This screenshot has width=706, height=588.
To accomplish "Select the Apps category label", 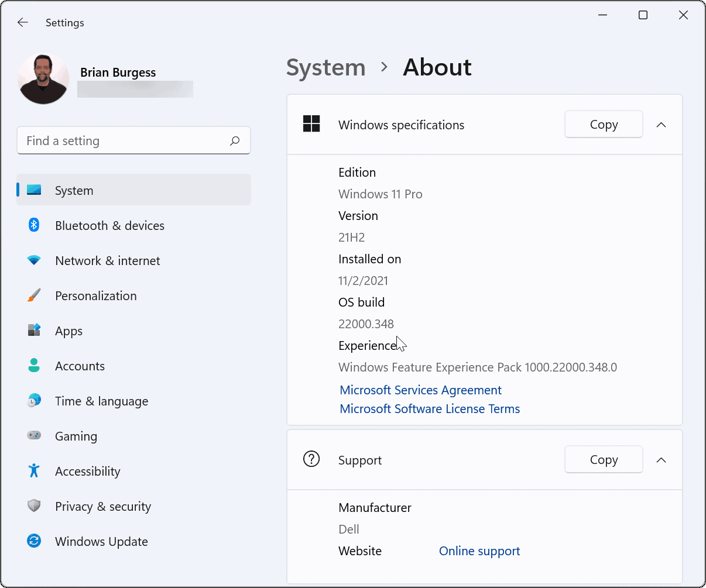I will [x=68, y=331].
